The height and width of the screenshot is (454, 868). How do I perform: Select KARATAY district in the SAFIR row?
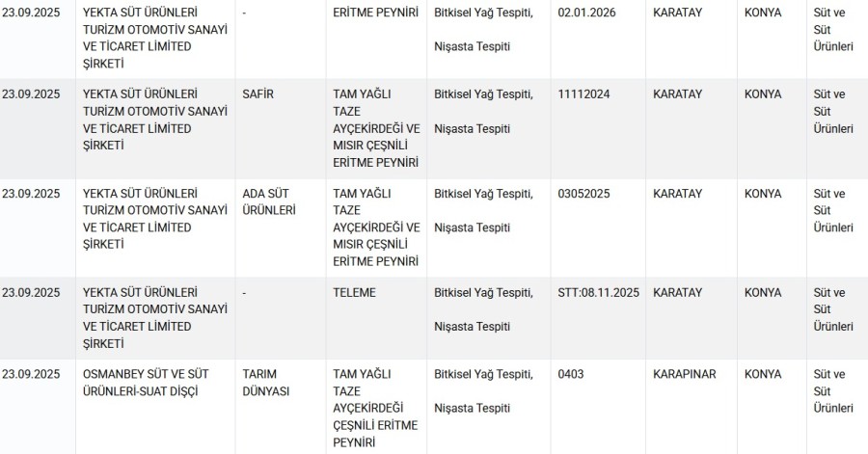[x=677, y=94]
